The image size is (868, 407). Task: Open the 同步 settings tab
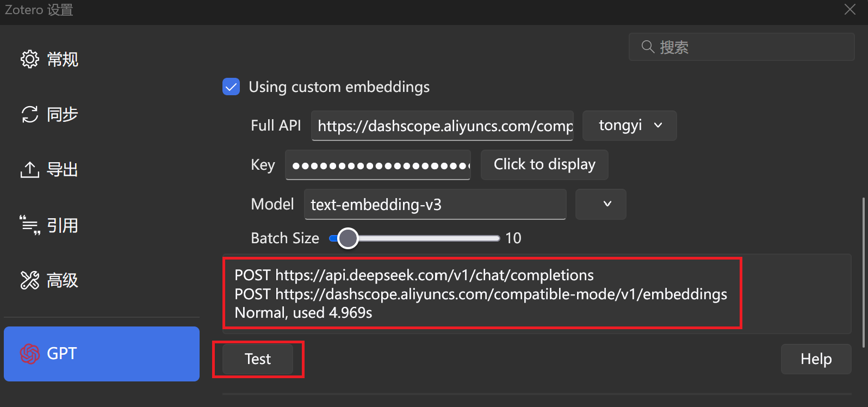click(62, 114)
